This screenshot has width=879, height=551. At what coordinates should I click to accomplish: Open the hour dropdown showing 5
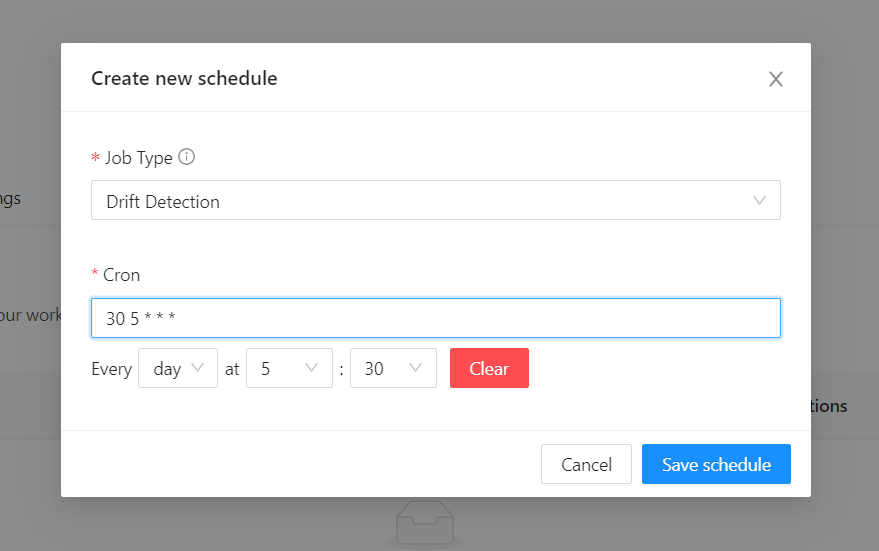[x=288, y=368]
